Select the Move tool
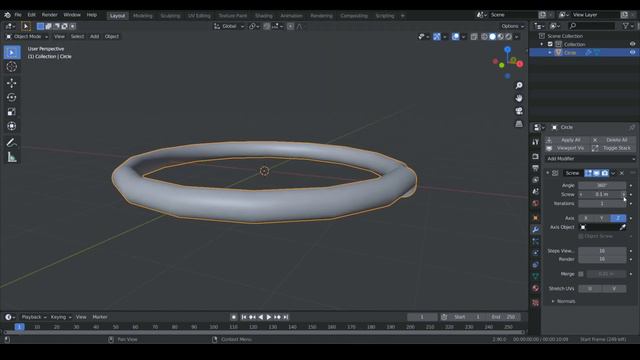Screen dimensions: 640x360 (x=11, y=83)
